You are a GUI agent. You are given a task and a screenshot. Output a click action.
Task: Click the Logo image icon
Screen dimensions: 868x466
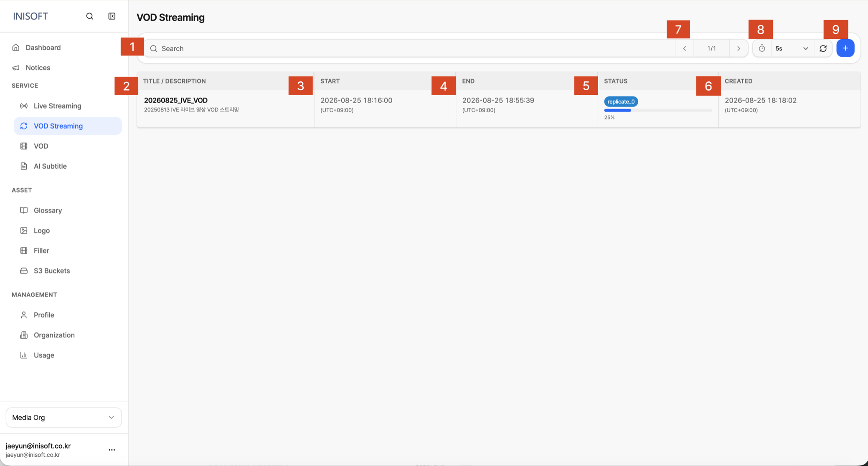[24, 230]
